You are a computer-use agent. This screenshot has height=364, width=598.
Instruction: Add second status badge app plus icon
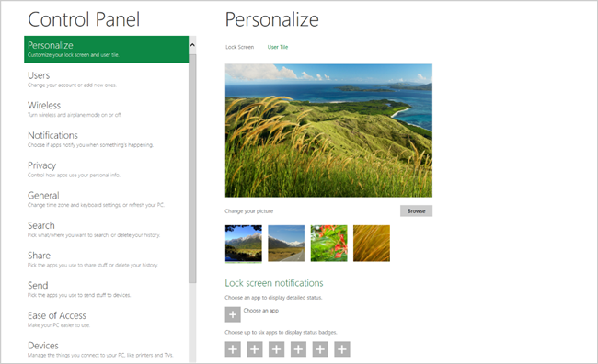255,349
